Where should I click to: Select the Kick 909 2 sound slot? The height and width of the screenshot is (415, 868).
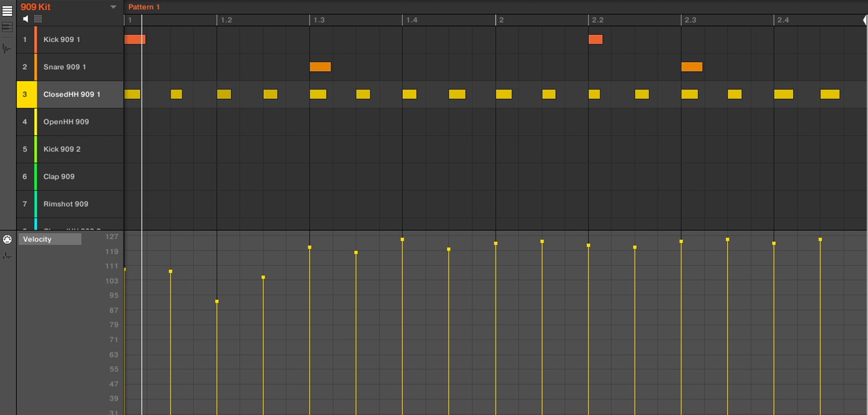[70, 149]
